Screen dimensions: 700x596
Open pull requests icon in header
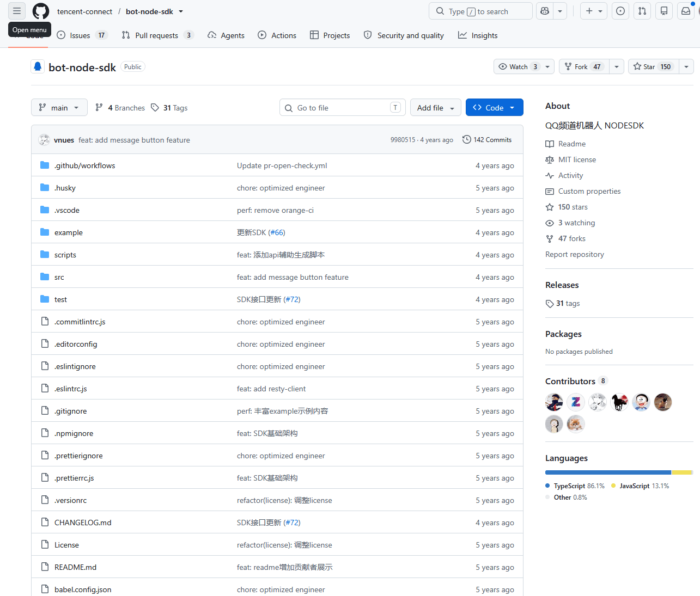642,11
